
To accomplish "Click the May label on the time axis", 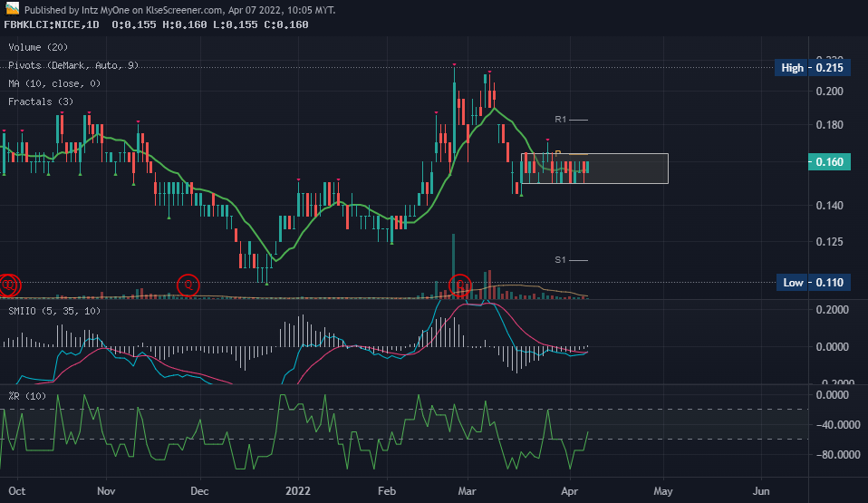I will (663, 492).
